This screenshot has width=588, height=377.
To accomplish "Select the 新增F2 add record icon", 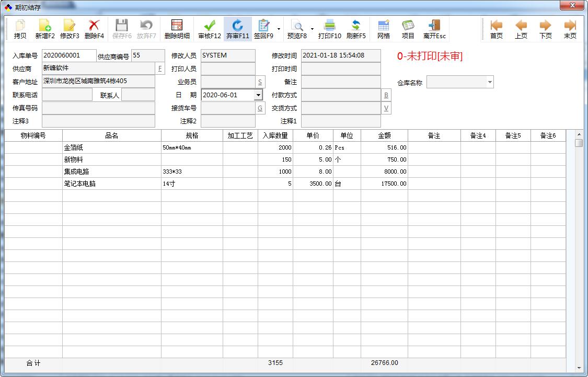I will 44,29.
